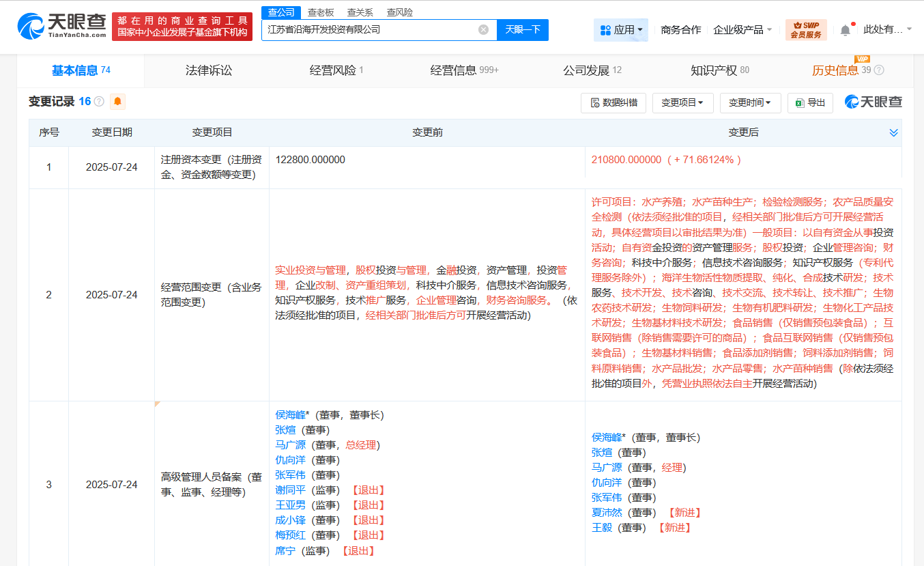The height and width of the screenshot is (566, 924).
Task: Click the orange alert bell beside 变更记录
Action: 117,102
